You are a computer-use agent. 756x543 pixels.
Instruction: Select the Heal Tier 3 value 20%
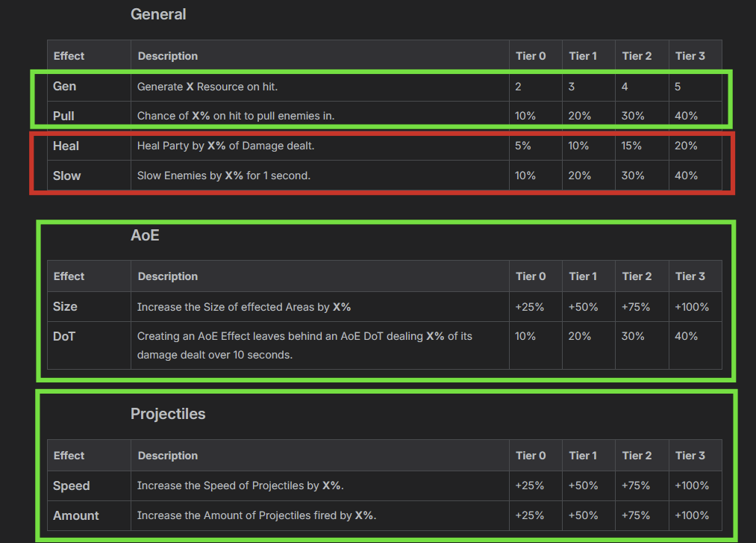click(x=686, y=146)
